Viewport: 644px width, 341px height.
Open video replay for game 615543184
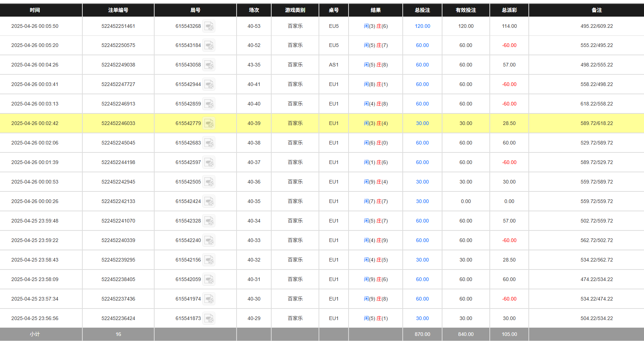pyautogui.click(x=209, y=45)
